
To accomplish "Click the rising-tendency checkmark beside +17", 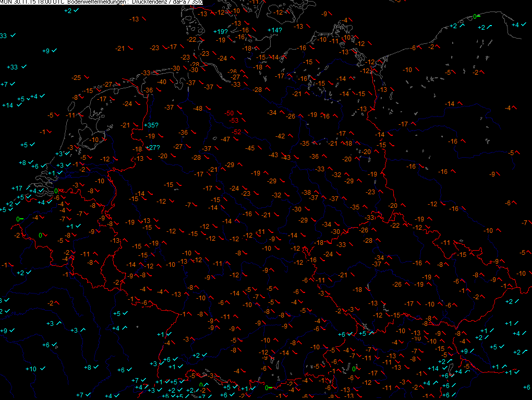I will [27, 188].
